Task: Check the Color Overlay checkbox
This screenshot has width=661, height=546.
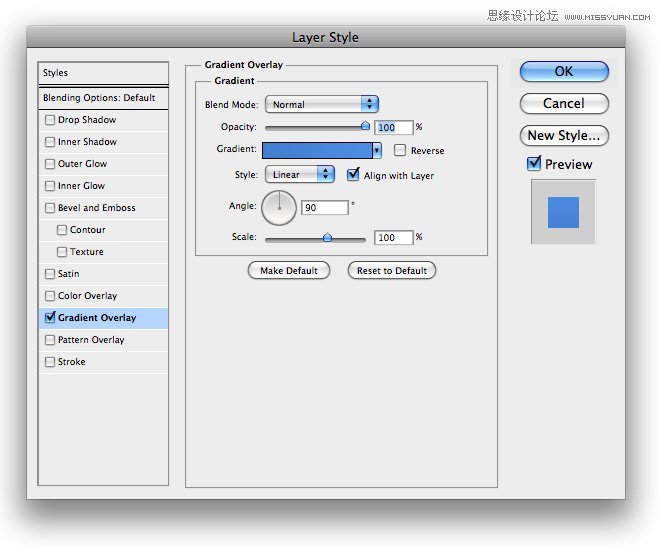Action: point(50,296)
